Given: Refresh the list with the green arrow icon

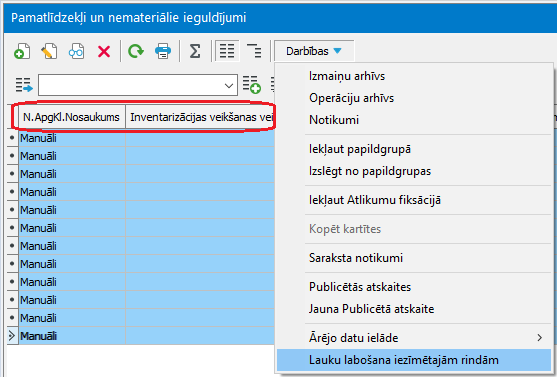Looking at the screenshot, I should pos(136,51).
